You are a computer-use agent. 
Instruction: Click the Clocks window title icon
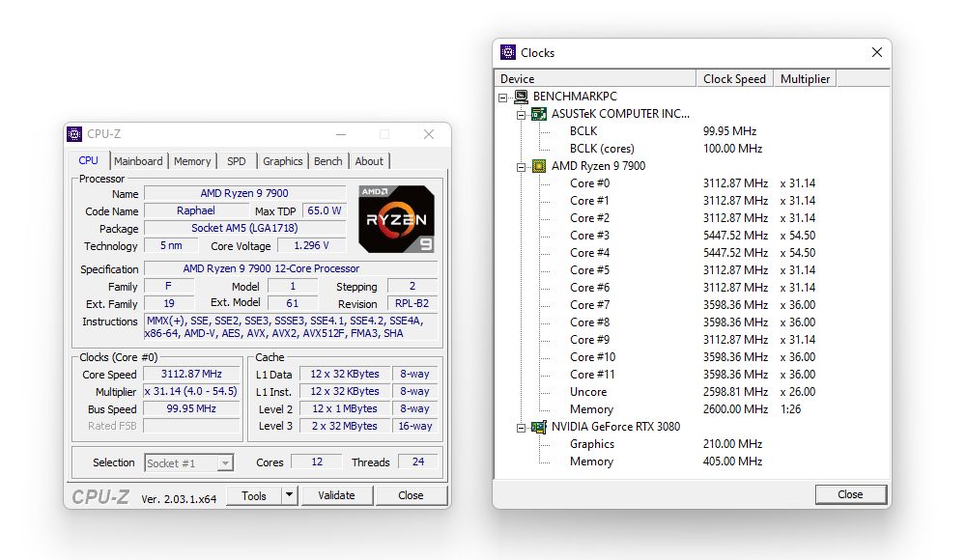pyautogui.click(x=508, y=52)
